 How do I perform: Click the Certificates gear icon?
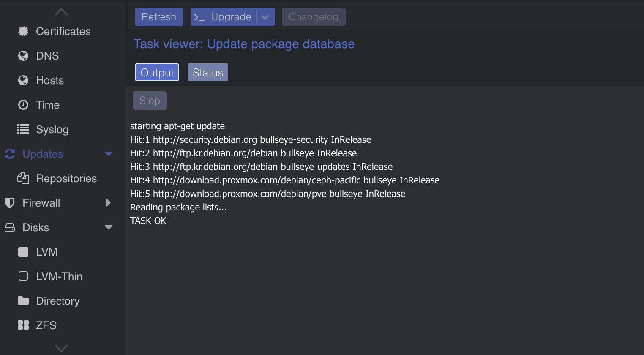click(x=23, y=31)
